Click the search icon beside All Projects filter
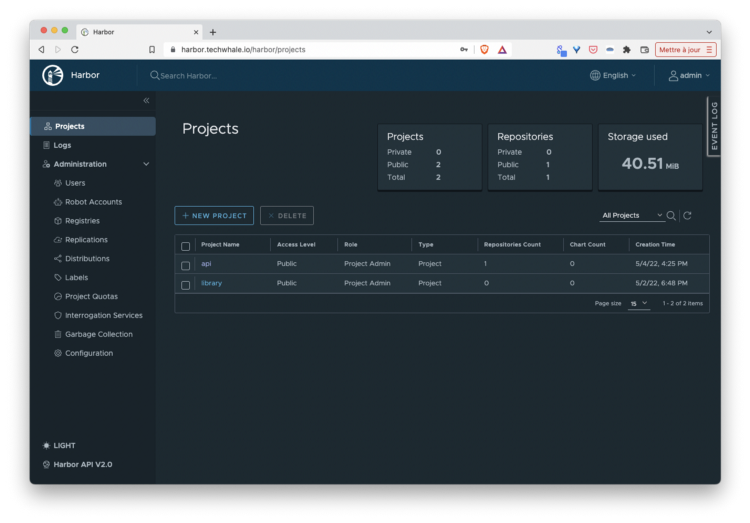Screen dimensions: 750x523 [671, 216]
